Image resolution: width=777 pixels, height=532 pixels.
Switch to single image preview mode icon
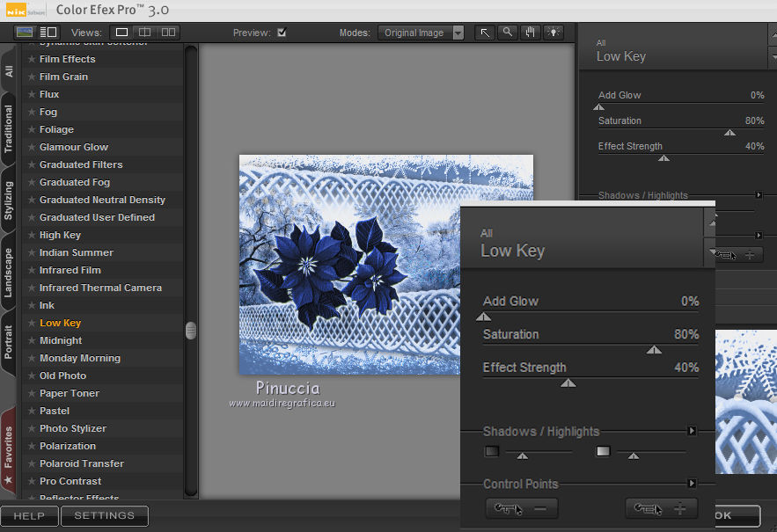25,33
